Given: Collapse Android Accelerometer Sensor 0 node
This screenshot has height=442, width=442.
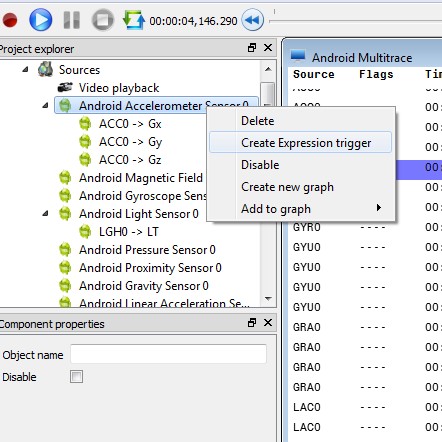Looking at the screenshot, I should click(x=45, y=106).
